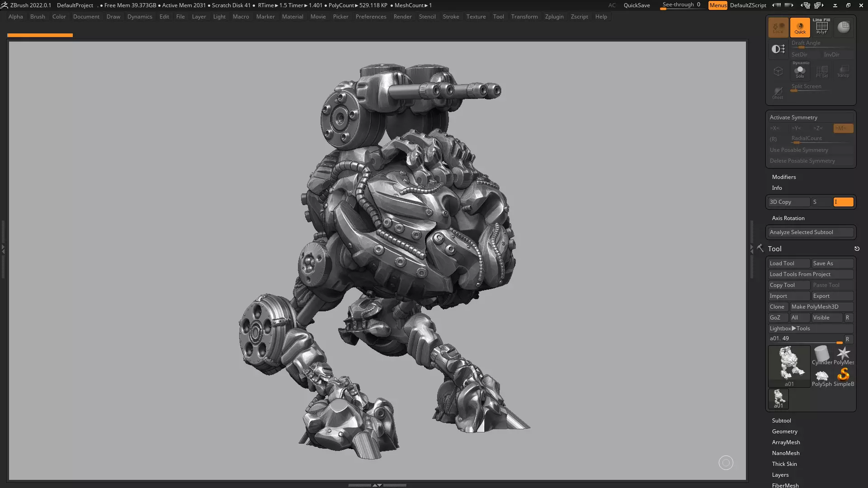Adjust the See-through slider
The height and width of the screenshot is (488, 868).
(681, 5)
